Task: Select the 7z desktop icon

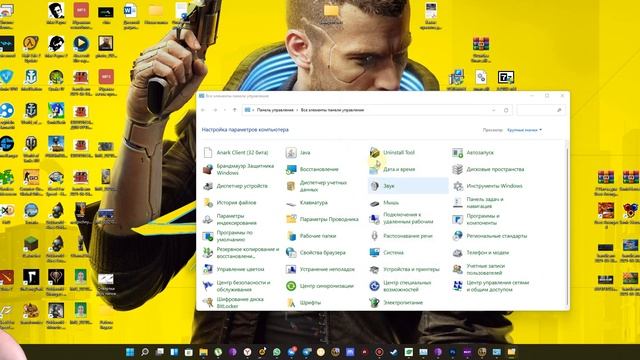Action: 506,80
